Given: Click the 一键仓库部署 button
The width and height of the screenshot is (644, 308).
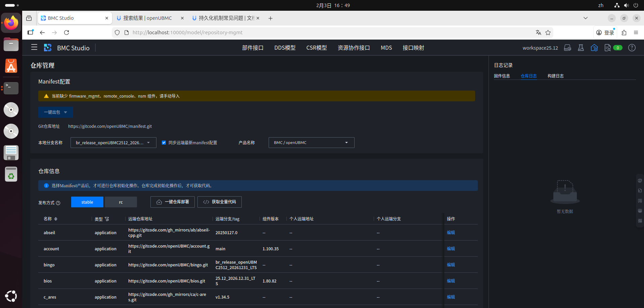Looking at the screenshot, I should tap(173, 202).
